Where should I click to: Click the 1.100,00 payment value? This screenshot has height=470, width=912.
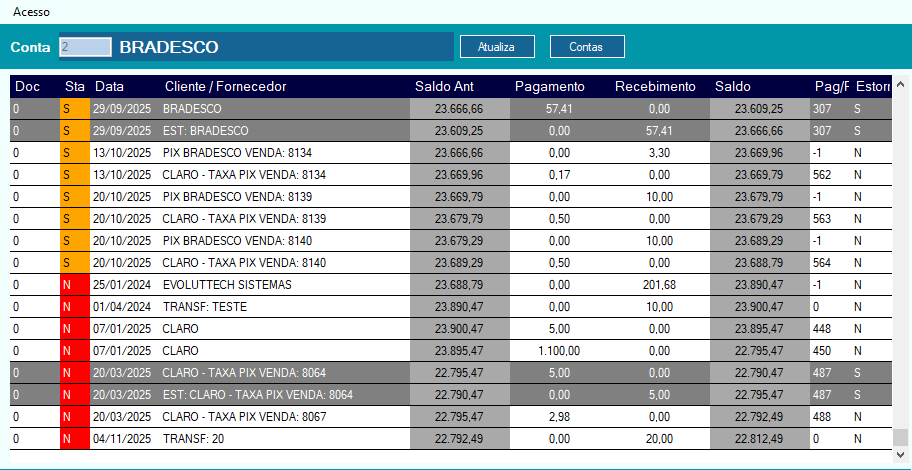pos(560,351)
